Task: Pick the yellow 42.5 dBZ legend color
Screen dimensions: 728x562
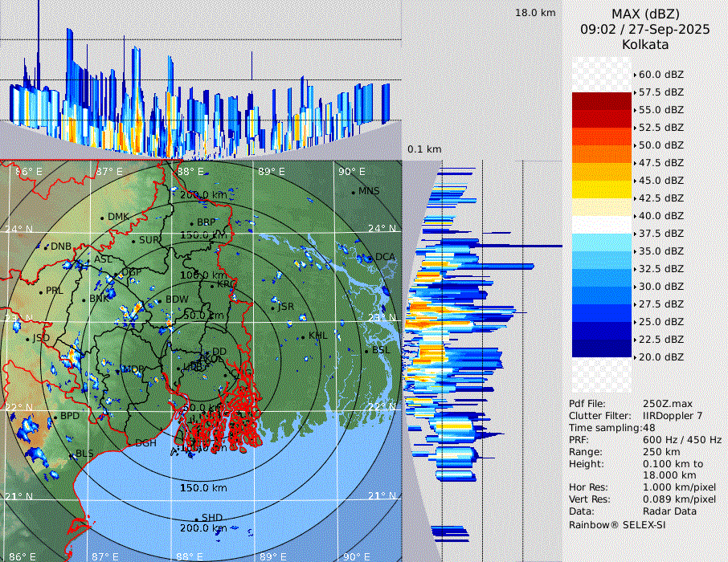Action: coord(602,189)
